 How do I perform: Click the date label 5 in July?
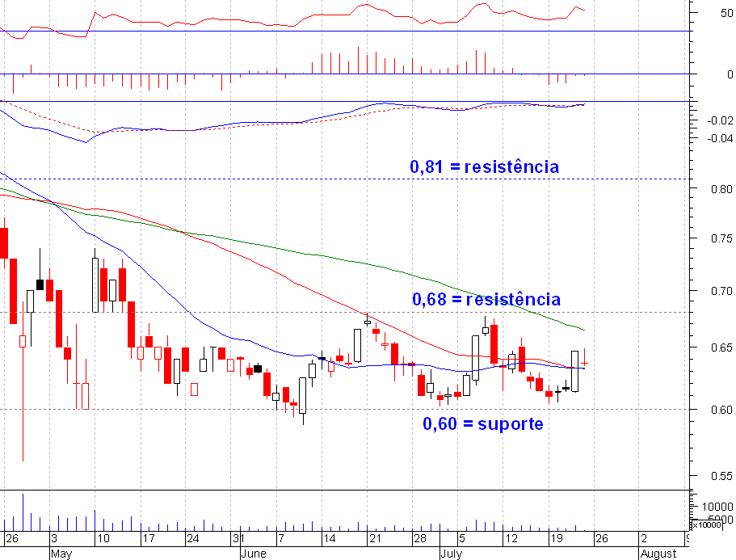[462, 538]
